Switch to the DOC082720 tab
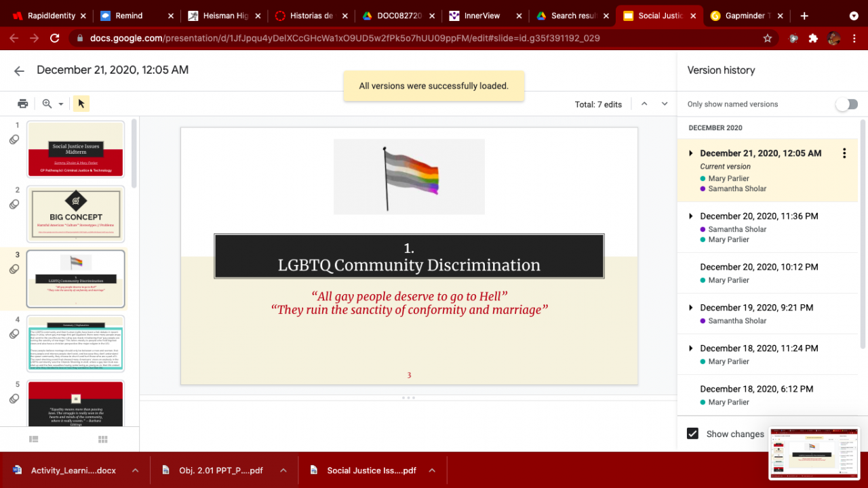Image resolution: width=868 pixels, height=488 pixels. [398, 16]
